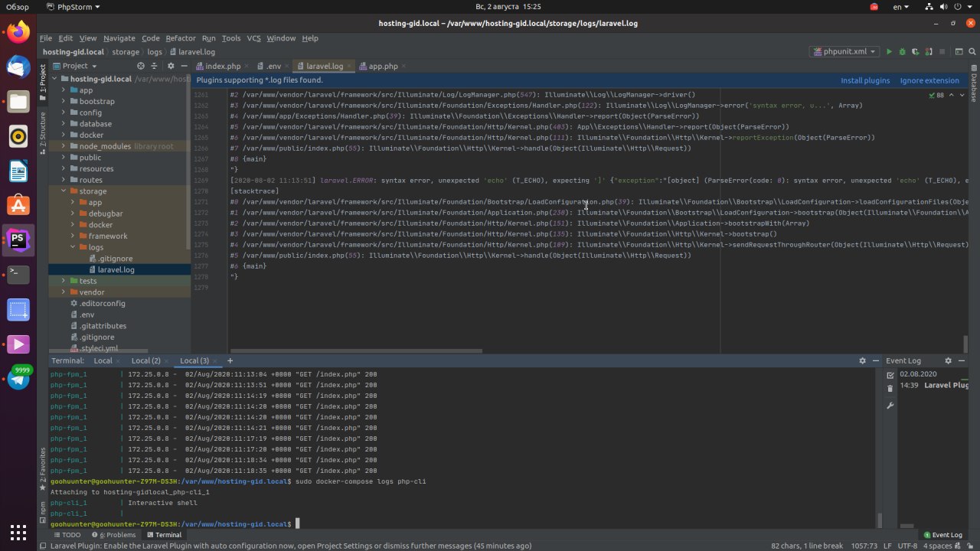Mark all Event Log notifications as read
Viewport: 980px width, 551px height.
[890, 375]
